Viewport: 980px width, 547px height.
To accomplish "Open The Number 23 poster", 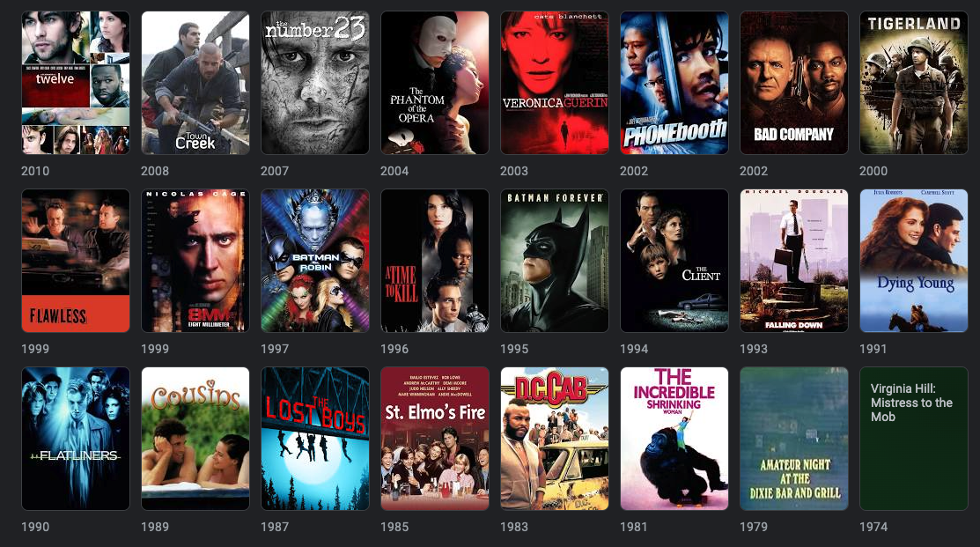I will (315, 83).
